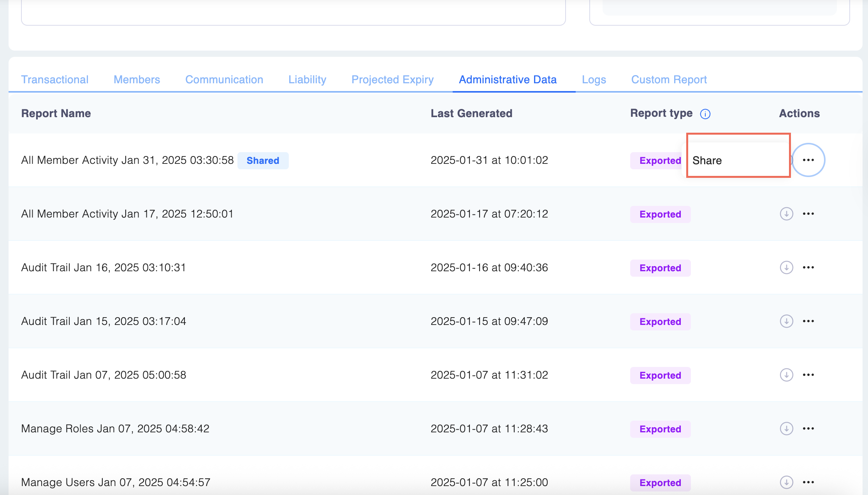Image resolution: width=868 pixels, height=495 pixels.
Task: Choose Share from the open actions menu
Action: point(707,161)
